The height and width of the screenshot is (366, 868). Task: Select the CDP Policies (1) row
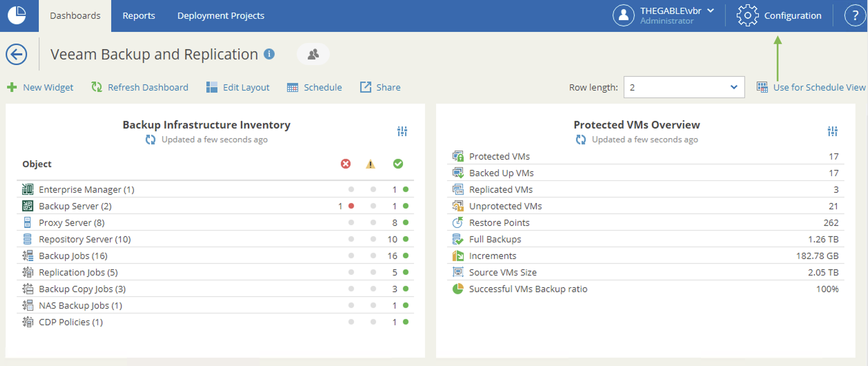pos(215,322)
